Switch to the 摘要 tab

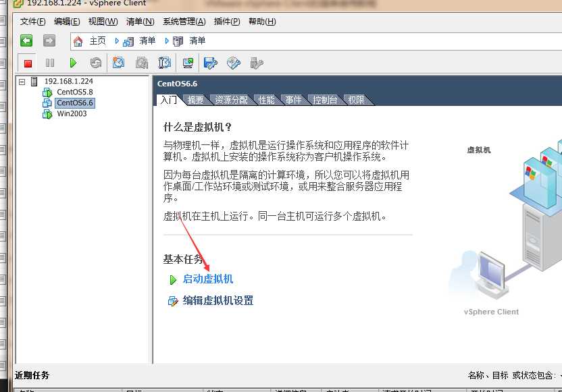pos(195,100)
